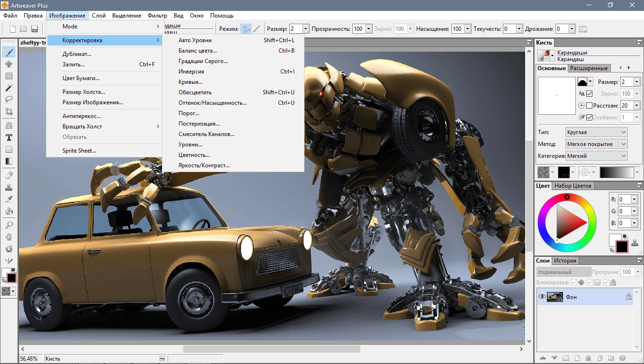Open the Текучесть dropdown arrow
The width and height of the screenshot is (644, 364).
click(519, 29)
